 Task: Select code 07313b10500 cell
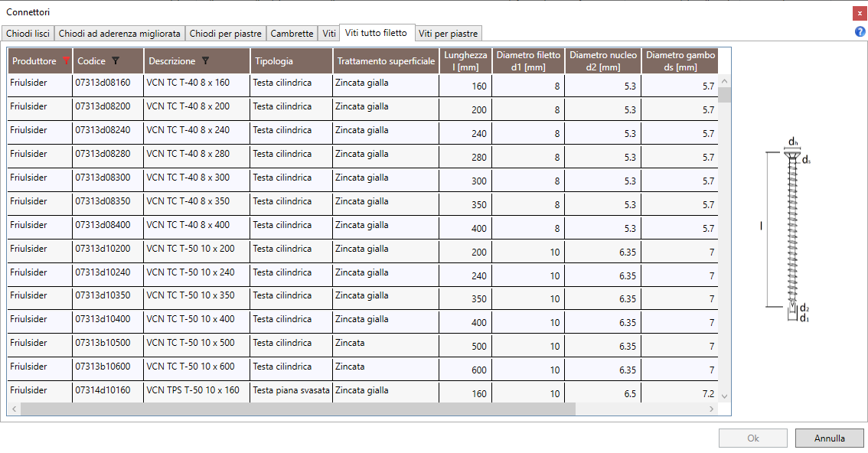(x=107, y=346)
